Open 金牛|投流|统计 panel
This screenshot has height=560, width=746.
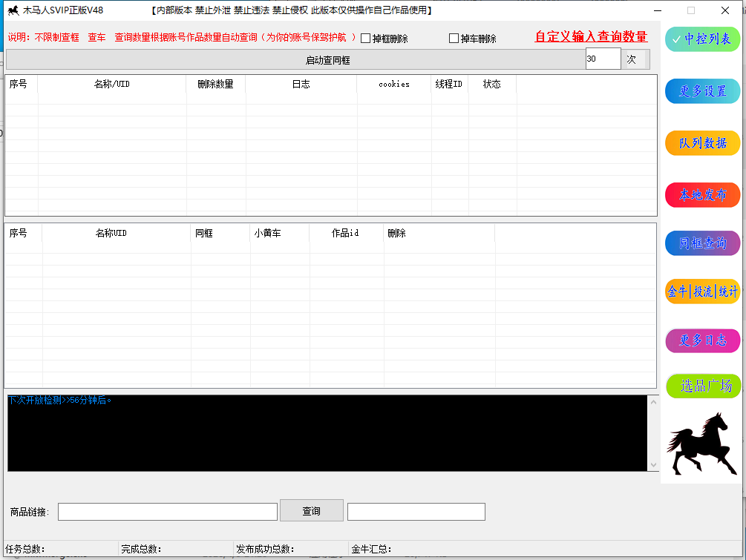tap(703, 291)
